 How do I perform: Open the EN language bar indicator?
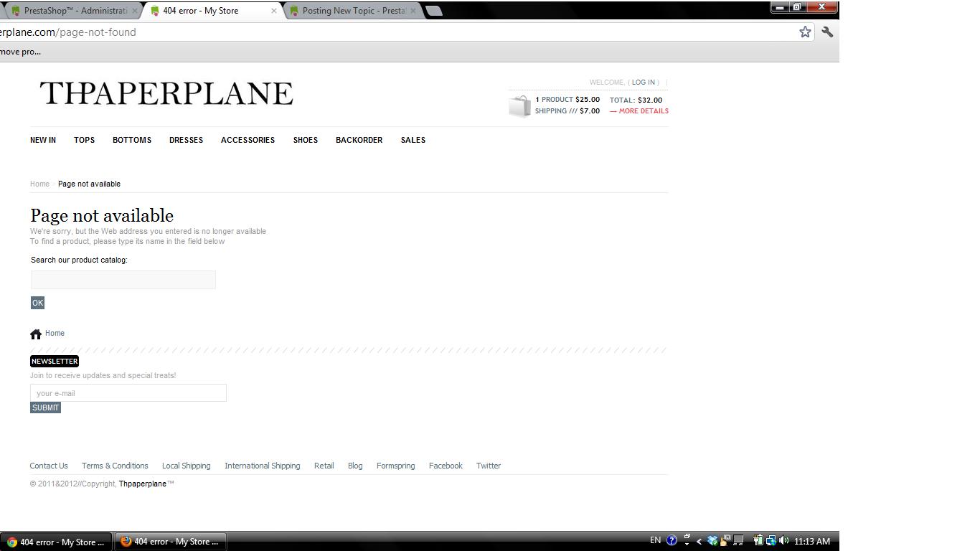point(655,541)
